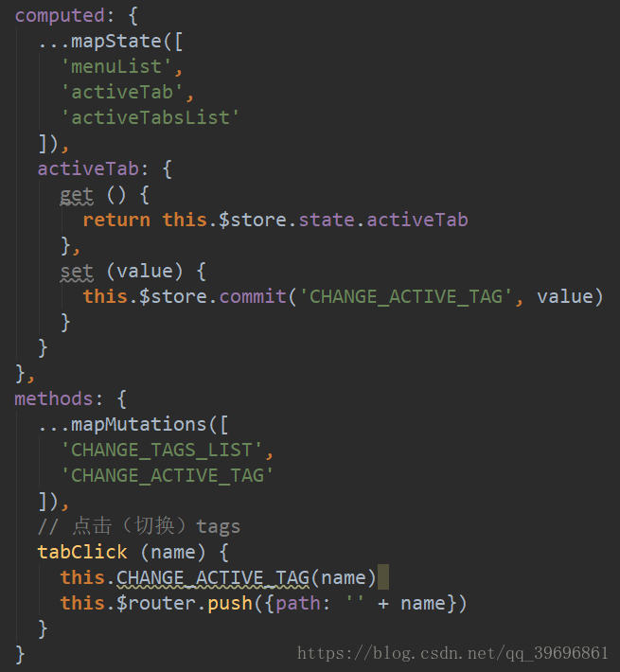The width and height of the screenshot is (620, 672).
Task: Click the 'CHANGE_TAGS_LIST' string
Action: (162, 451)
